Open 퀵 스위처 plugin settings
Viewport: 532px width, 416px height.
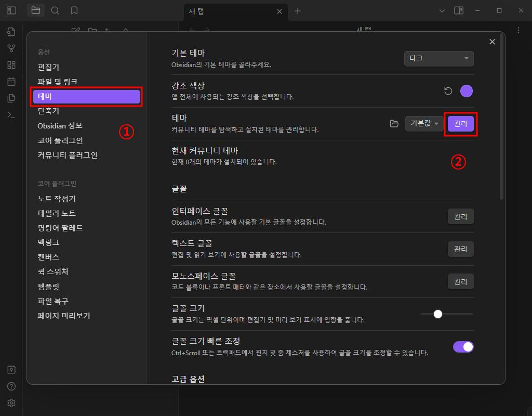click(86, 271)
